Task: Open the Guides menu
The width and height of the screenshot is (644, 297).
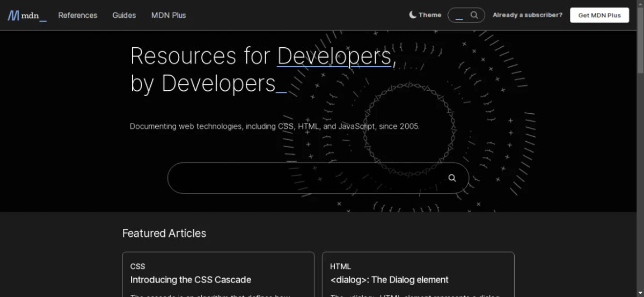Action: 124,15
